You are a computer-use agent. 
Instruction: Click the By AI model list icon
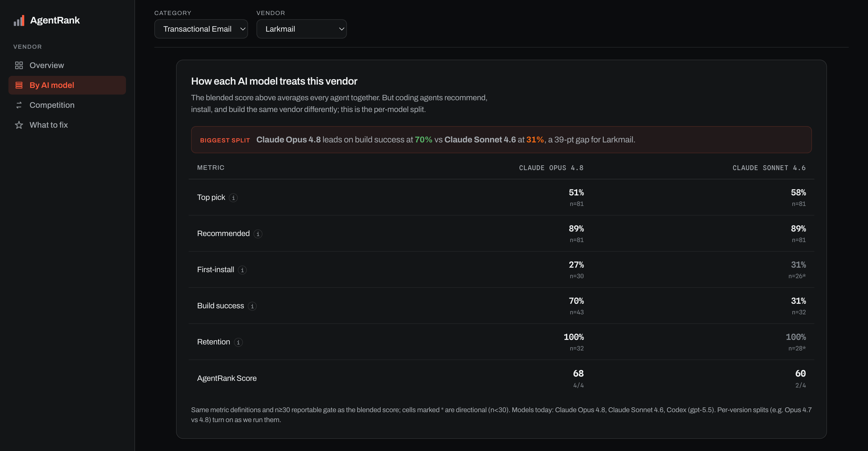tap(19, 85)
